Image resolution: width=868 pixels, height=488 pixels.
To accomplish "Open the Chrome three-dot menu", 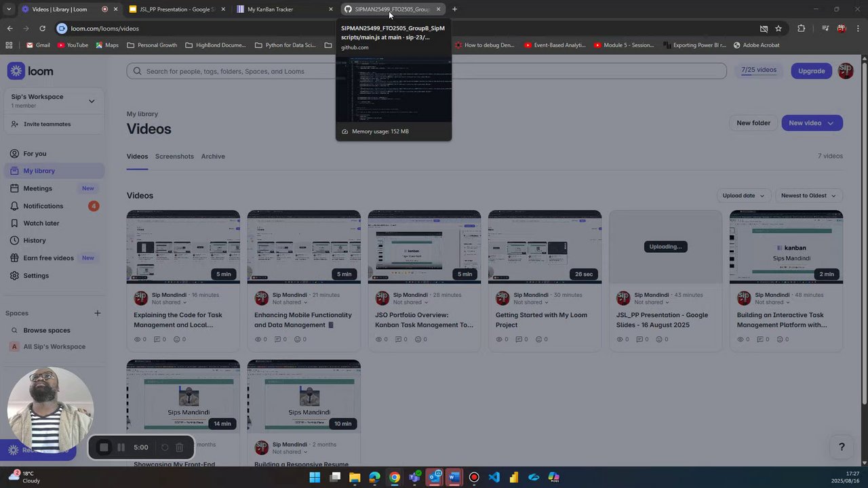I will pos(859,28).
